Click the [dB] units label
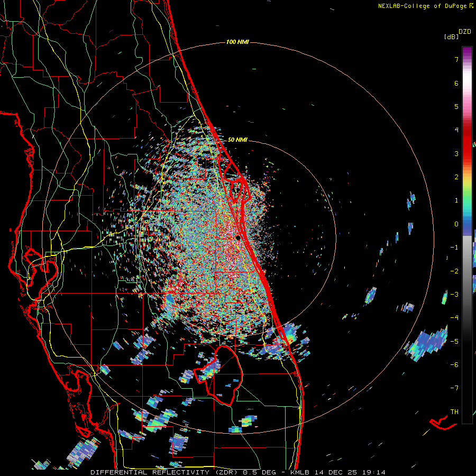 [x=452, y=36]
